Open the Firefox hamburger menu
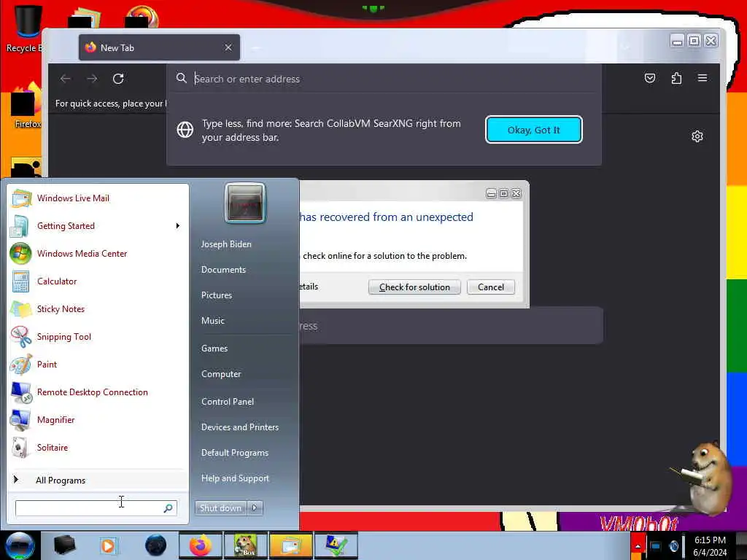This screenshot has height=560, width=747. [x=703, y=78]
